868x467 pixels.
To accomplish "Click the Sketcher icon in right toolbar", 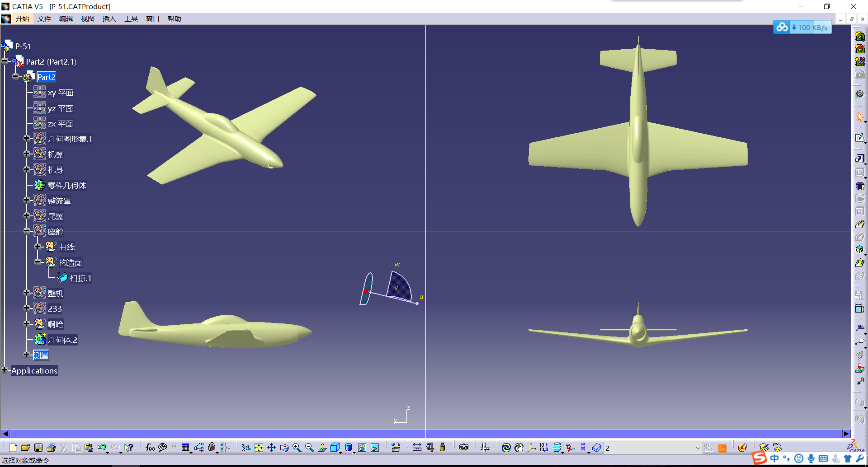I will click(860, 138).
